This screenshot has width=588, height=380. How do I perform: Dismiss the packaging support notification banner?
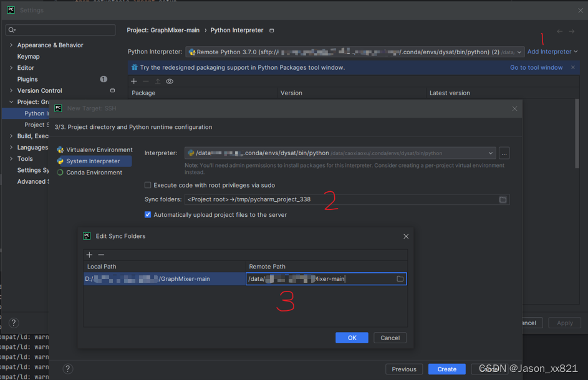(x=572, y=67)
